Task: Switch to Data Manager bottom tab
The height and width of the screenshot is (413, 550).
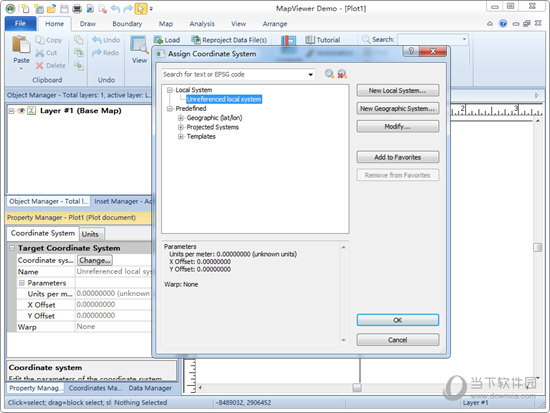Action: point(150,388)
